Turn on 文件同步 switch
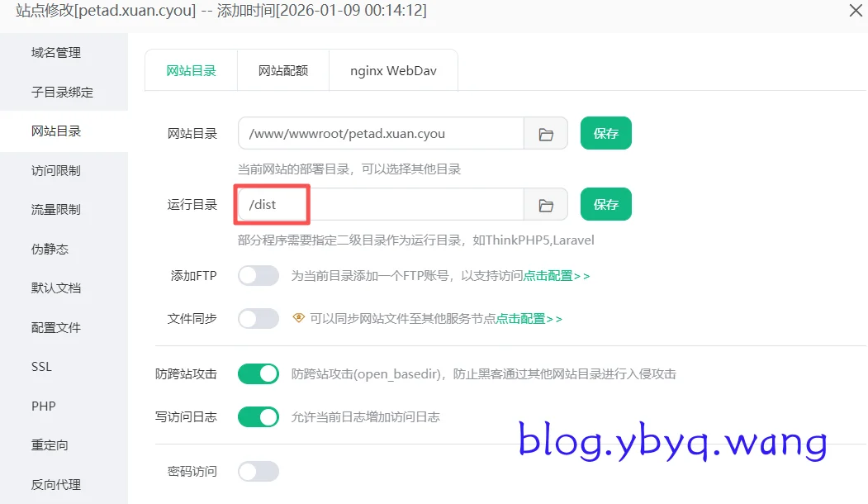868x504 pixels. click(x=259, y=318)
